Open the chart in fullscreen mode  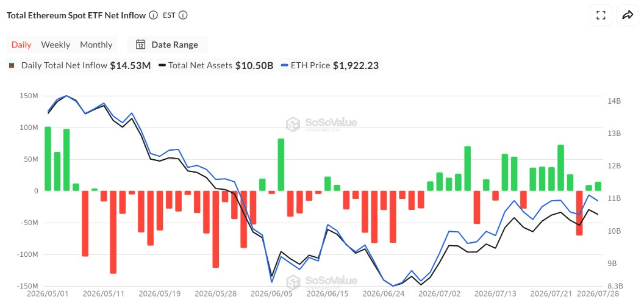click(x=601, y=16)
